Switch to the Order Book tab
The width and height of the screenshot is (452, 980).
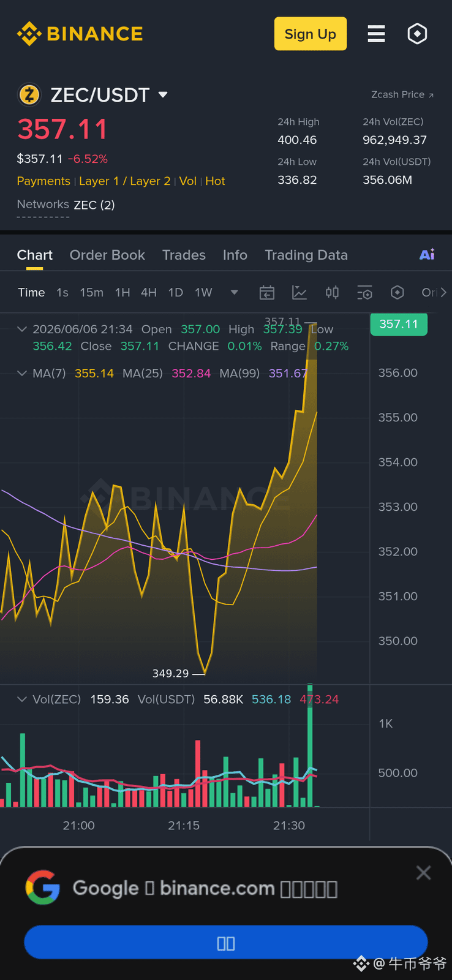107,255
